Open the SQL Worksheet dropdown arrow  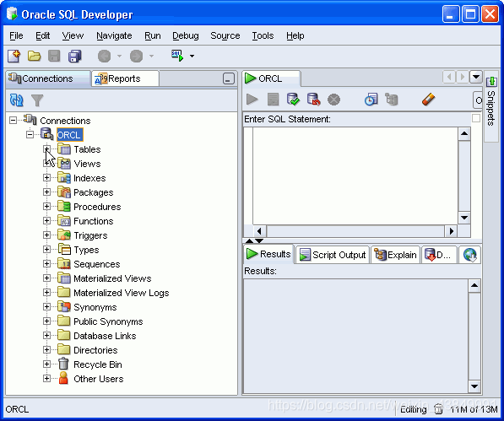click(192, 57)
